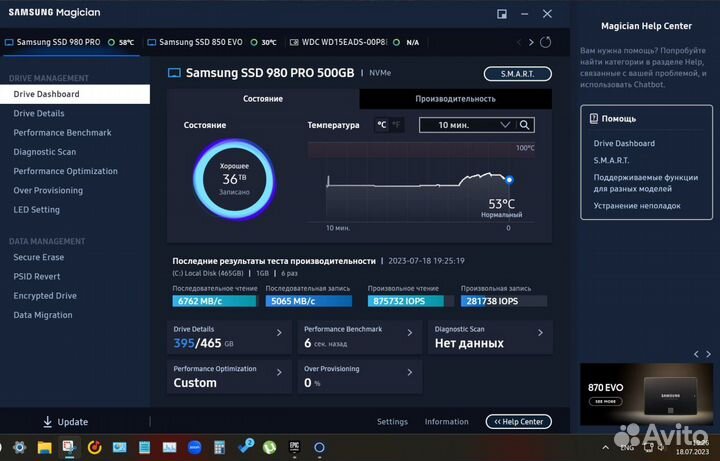Launch Calculator from the taskbar
This screenshot has width=720, height=461.
[x=219, y=447]
